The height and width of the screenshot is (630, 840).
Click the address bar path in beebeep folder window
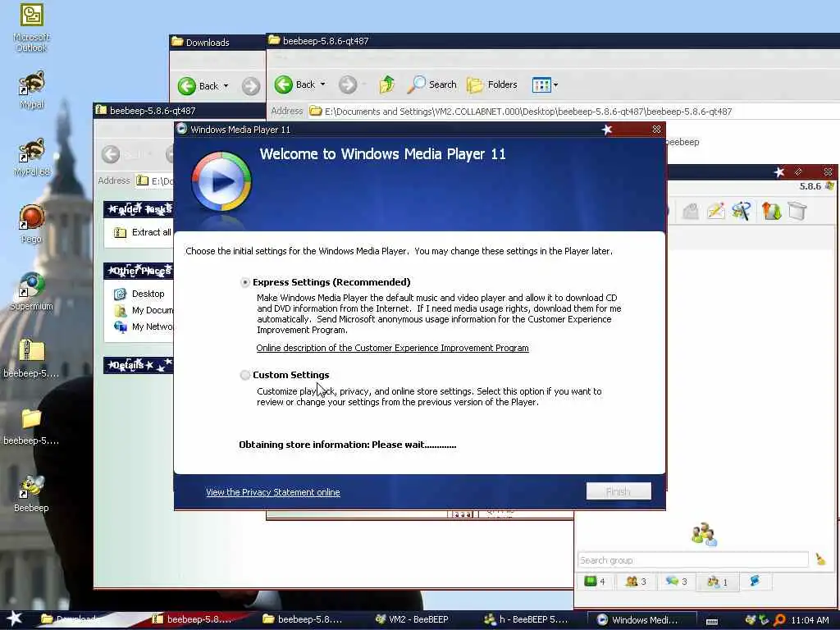[527, 112]
